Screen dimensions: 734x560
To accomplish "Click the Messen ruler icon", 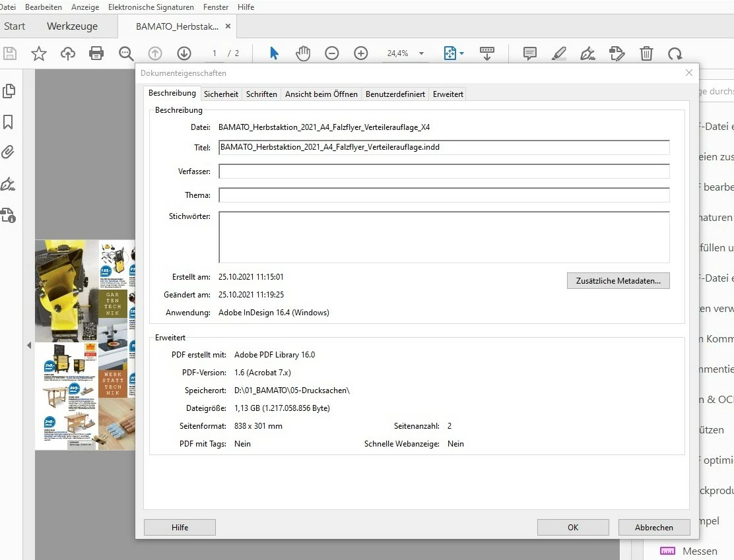I will pos(667,551).
